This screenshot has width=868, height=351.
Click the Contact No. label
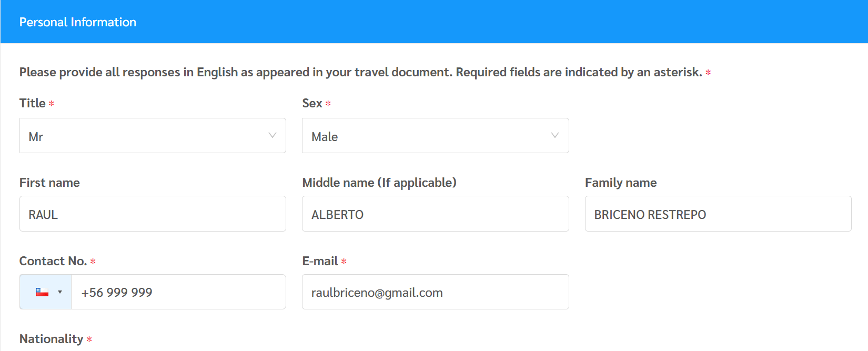[x=53, y=261]
